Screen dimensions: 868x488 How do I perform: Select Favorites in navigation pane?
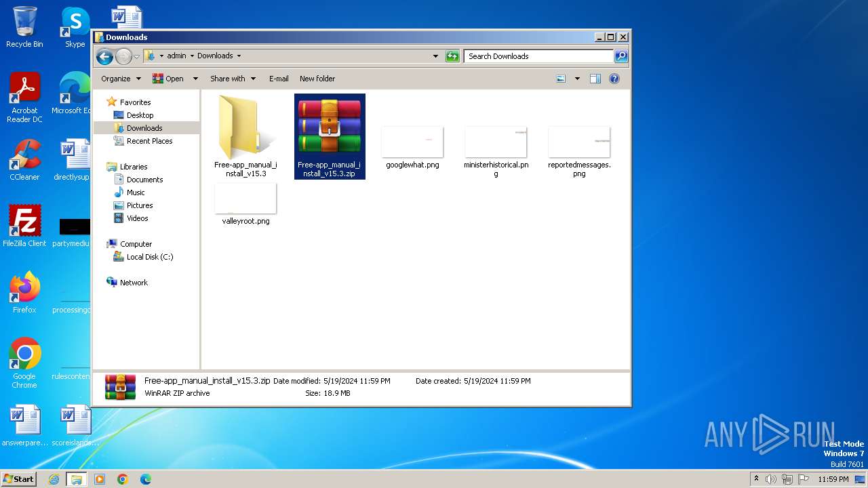point(135,102)
